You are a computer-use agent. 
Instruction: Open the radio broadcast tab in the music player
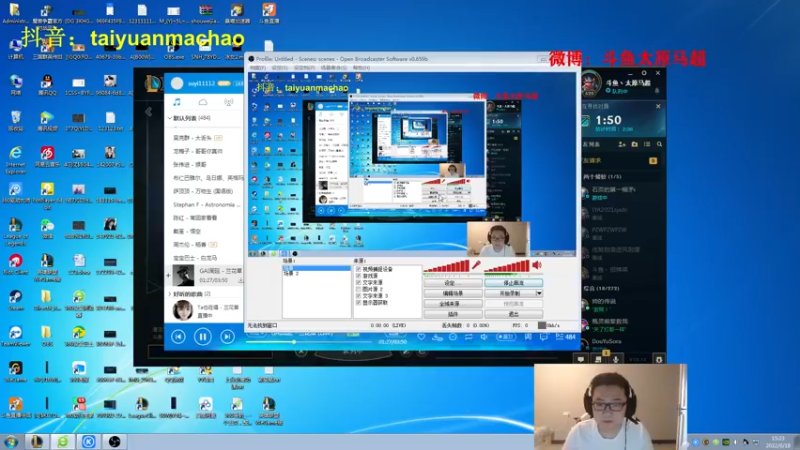click(x=229, y=102)
